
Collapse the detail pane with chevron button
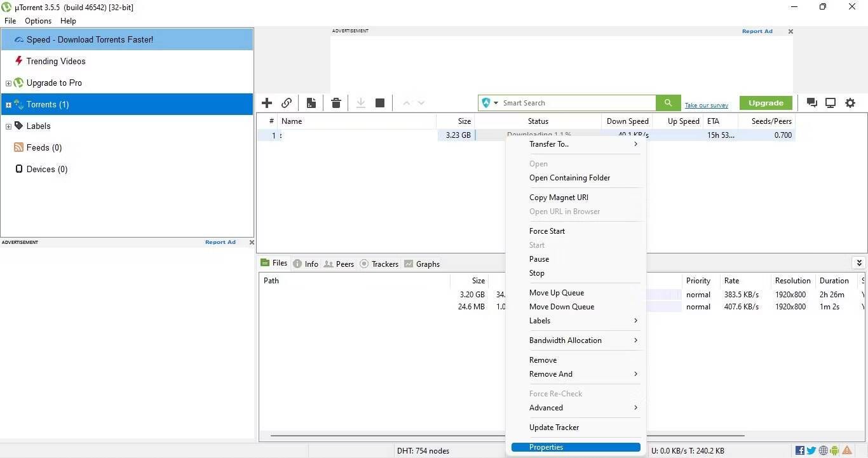pos(859,263)
